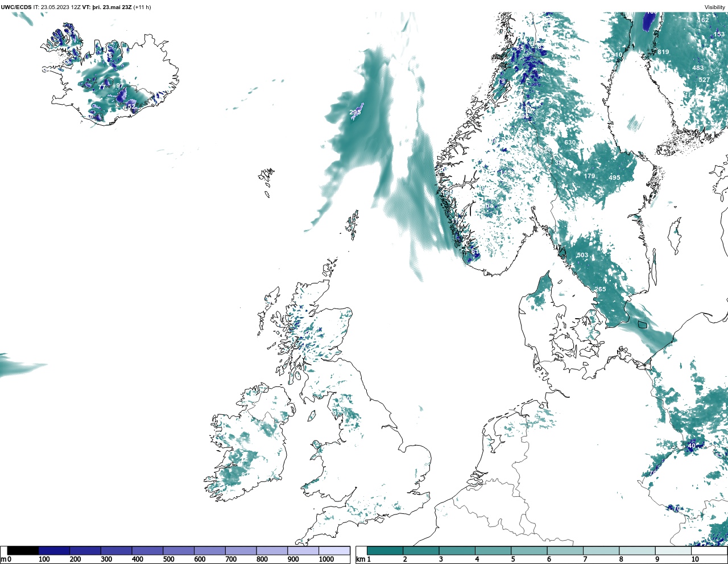Screen dimensions: 728x564
Task: Click the '1000' tick label in legend
Action: point(326,559)
